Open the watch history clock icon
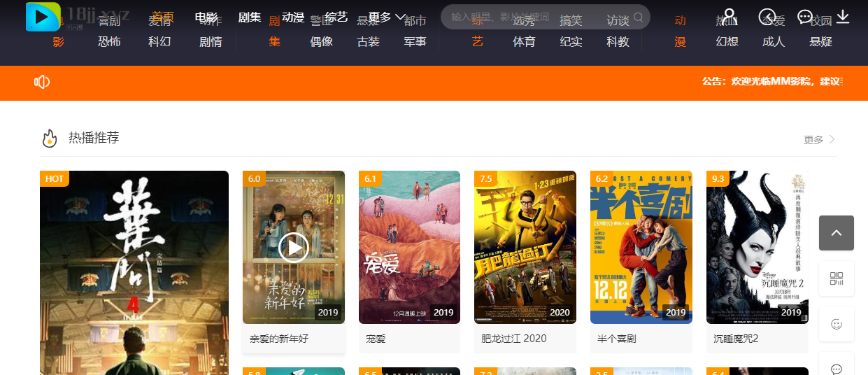The image size is (868, 375). click(x=767, y=16)
